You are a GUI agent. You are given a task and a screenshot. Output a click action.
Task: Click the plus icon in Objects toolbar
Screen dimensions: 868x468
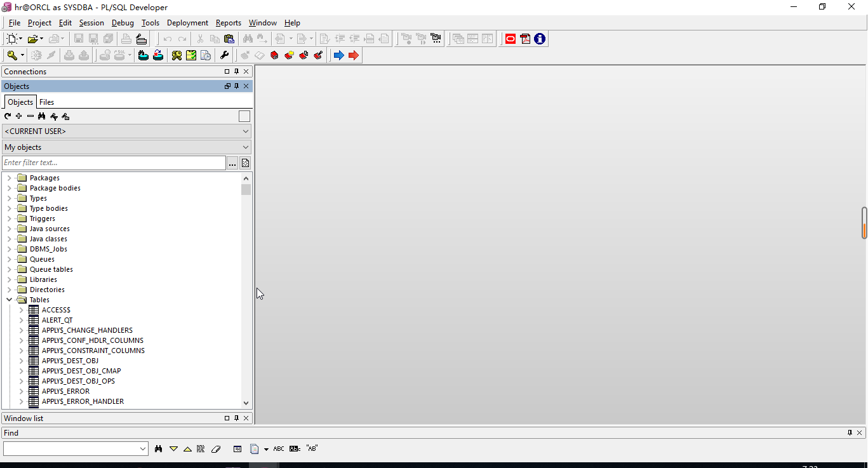click(x=19, y=116)
